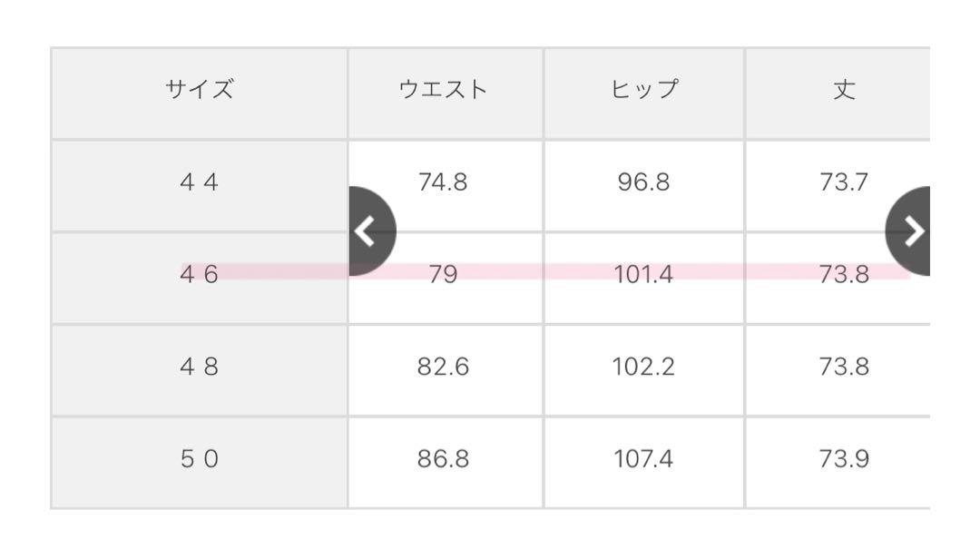This screenshot has width=980, height=549.
Task: Click the 96.8 hip value cell
Action: [x=643, y=186]
